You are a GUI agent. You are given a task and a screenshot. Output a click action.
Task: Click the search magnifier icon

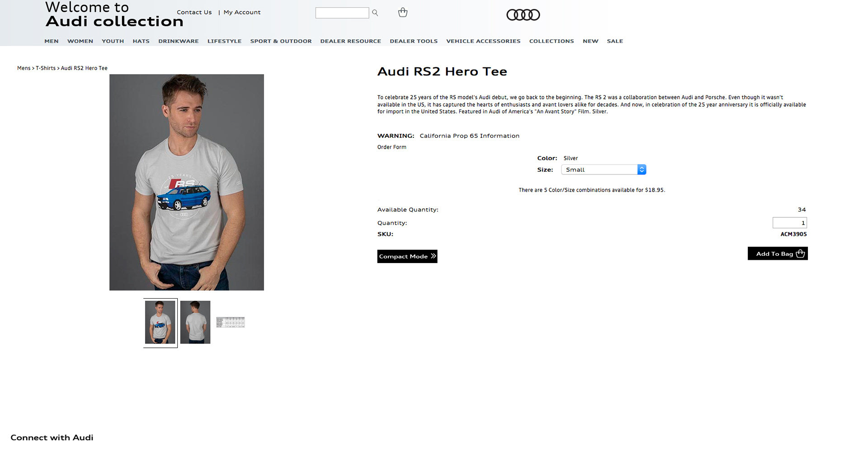(x=375, y=13)
